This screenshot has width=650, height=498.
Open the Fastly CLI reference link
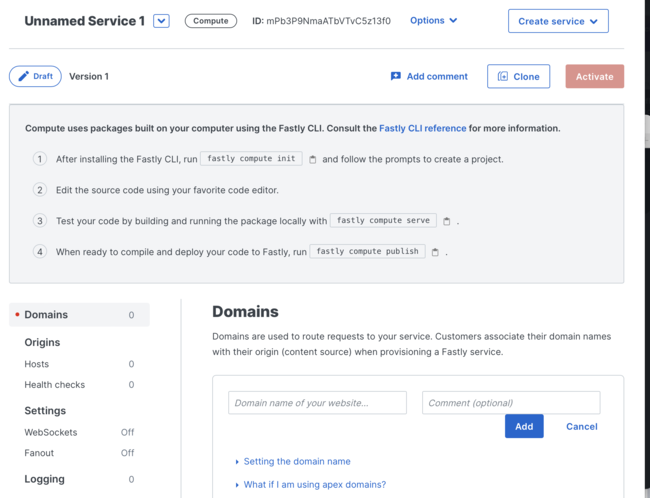(x=422, y=129)
